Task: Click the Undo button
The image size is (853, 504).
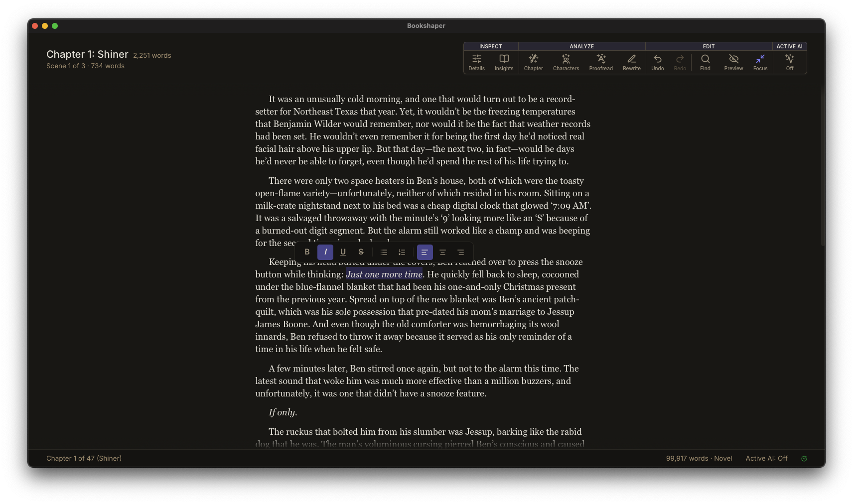Action: (x=657, y=62)
